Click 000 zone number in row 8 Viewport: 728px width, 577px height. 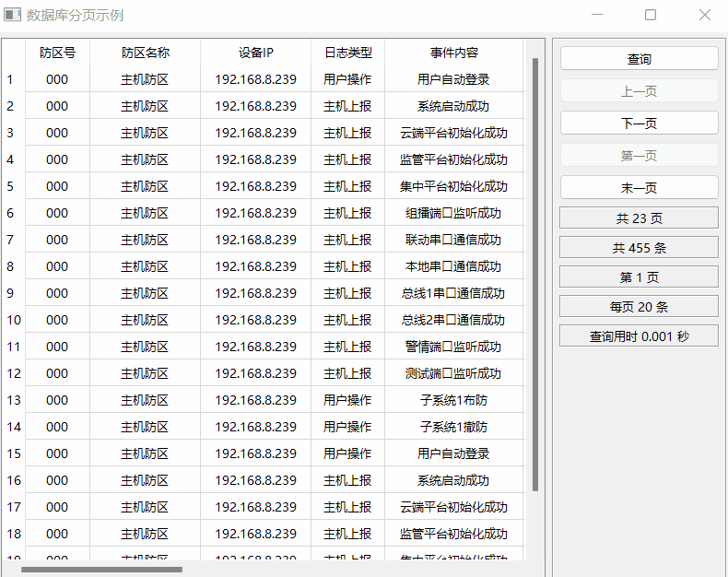click(57, 266)
